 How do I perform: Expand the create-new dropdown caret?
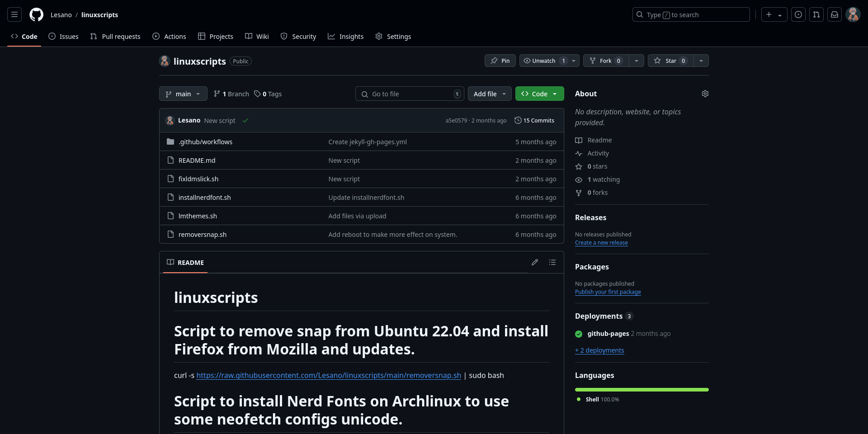(x=780, y=15)
